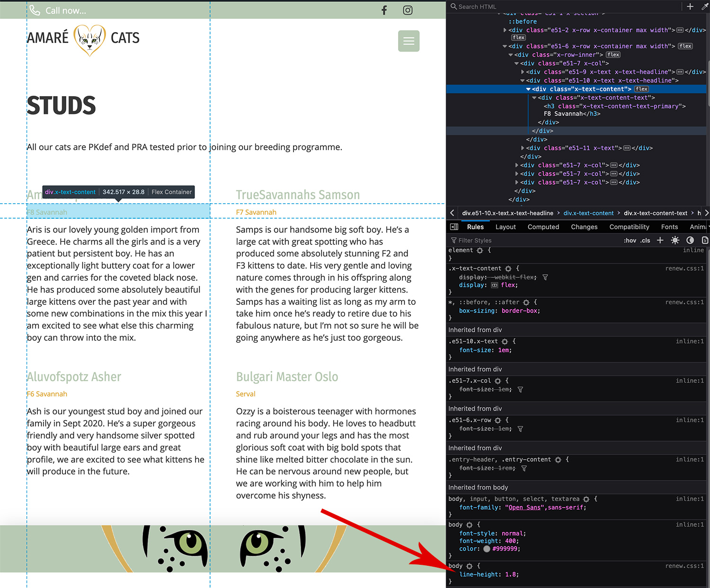Toggle light color scheme simulation sun icon
Viewport: 710px width, 588px height.
tap(675, 241)
